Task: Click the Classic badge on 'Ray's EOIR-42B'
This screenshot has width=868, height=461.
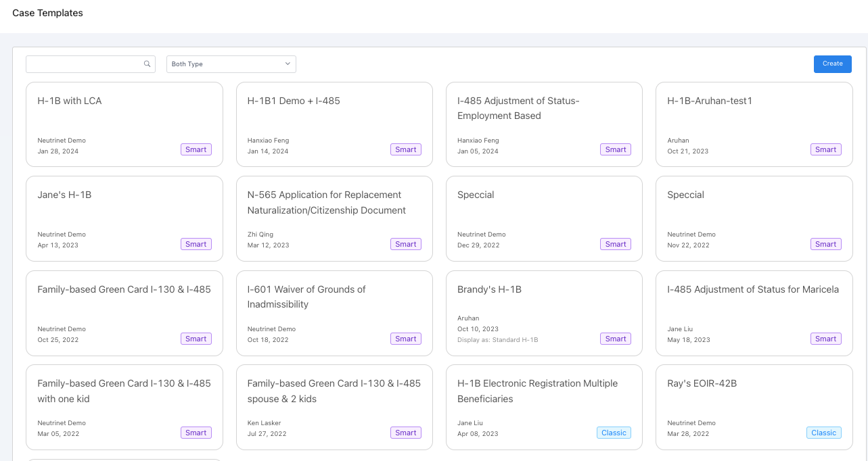Action: (x=823, y=433)
